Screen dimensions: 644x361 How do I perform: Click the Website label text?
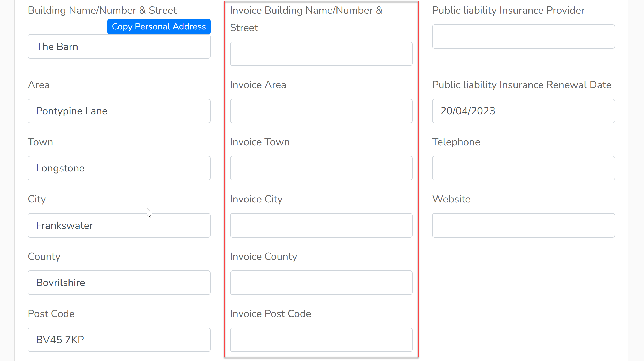tap(451, 199)
